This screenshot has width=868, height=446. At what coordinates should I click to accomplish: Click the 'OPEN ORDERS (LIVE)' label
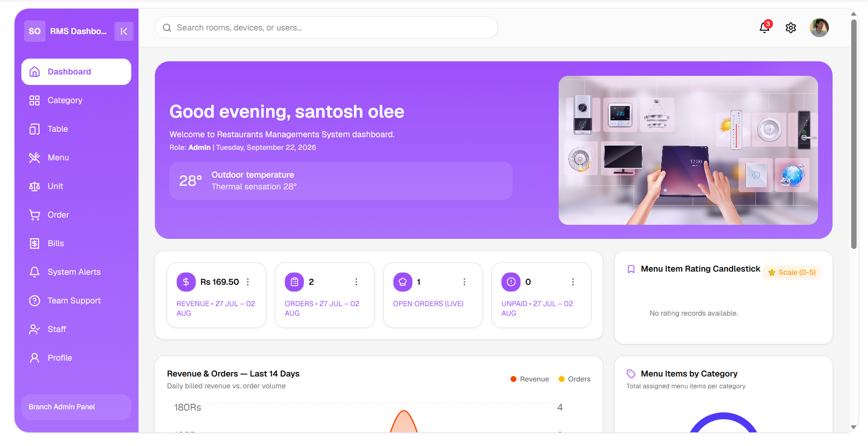coord(428,304)
